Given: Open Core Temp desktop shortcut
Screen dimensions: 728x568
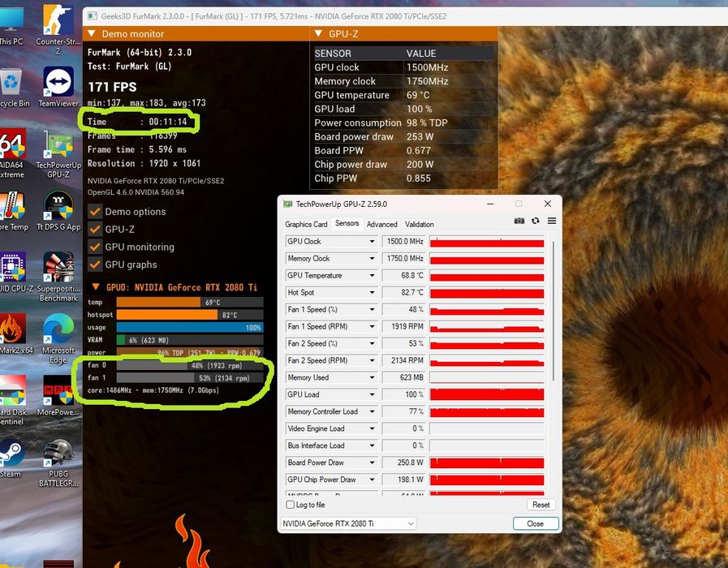Looking at the screenshot, I should [x=14, y=211].
